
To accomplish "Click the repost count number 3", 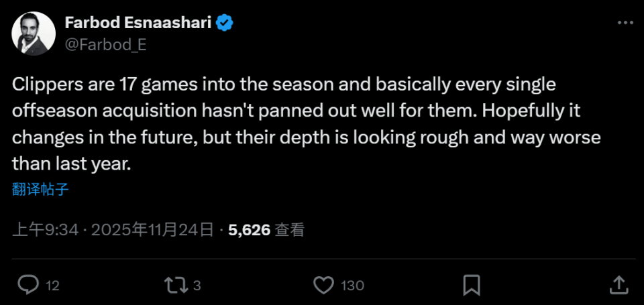I will pyautogui.click(x=197, y=286).
